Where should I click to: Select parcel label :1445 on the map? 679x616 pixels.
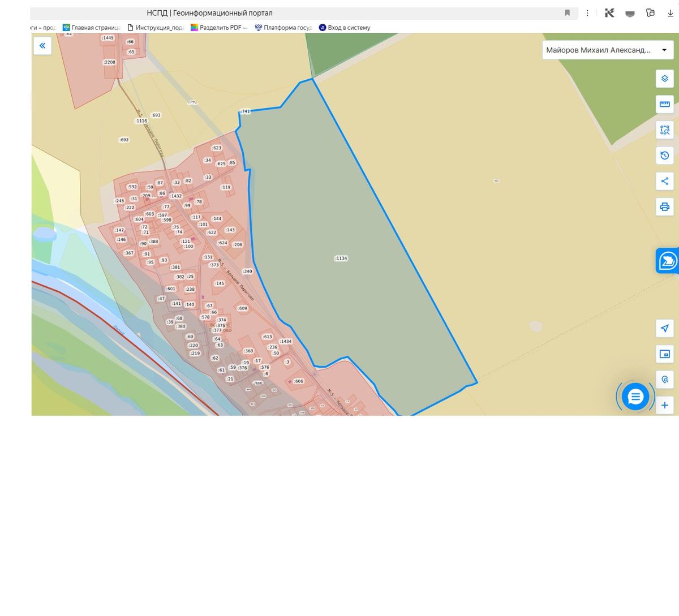click(108, 38)
